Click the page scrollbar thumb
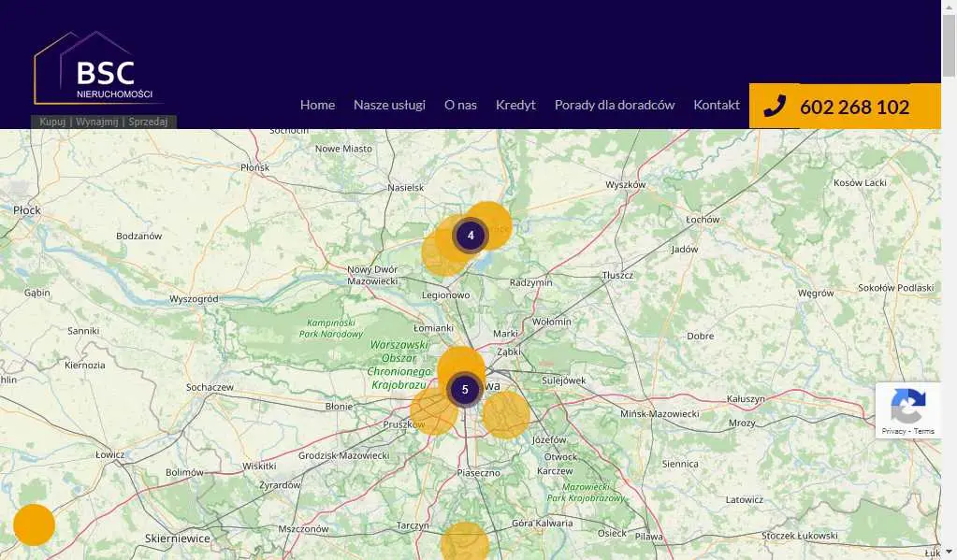The width and height of the screenshot is (957, 560). 949,46
